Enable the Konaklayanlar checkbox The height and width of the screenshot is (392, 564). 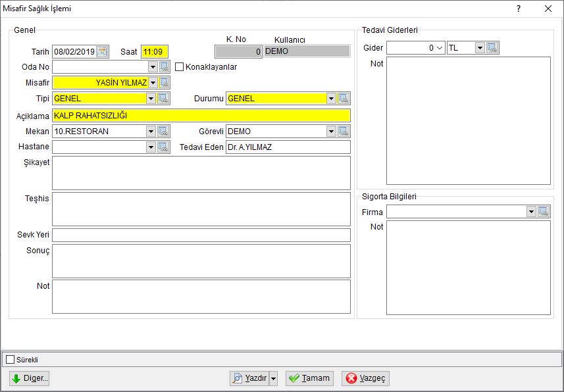coord(179,67)
